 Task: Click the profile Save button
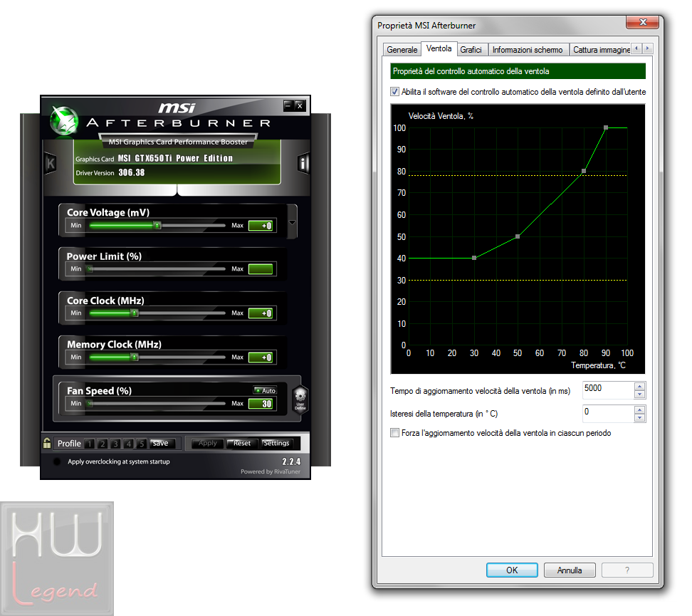click(162, 444)
